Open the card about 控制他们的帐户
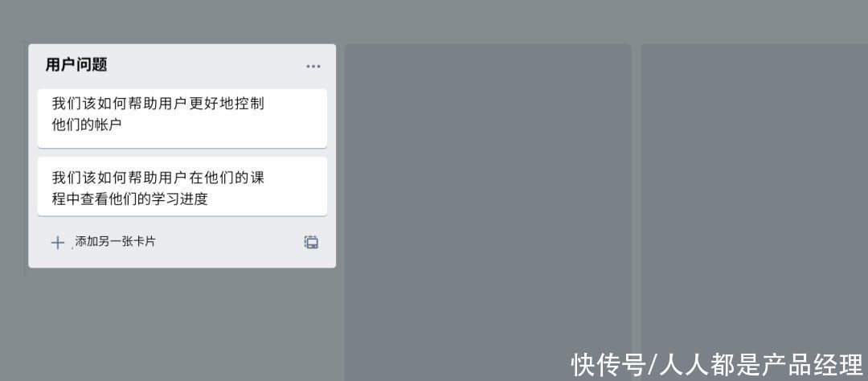Viewport: 868px width, 381px height. [182, 118]
